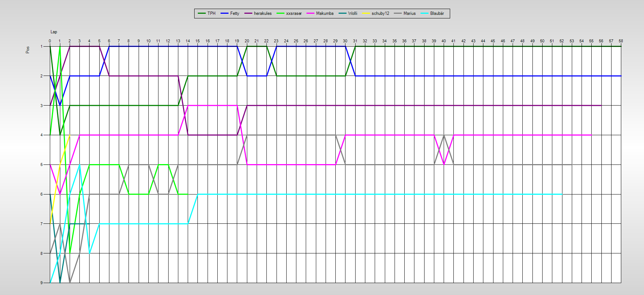The image size is (644, 295).
Task: Click position label 1 on the axis
Action: pyautogui.click(x=42, y=46)
